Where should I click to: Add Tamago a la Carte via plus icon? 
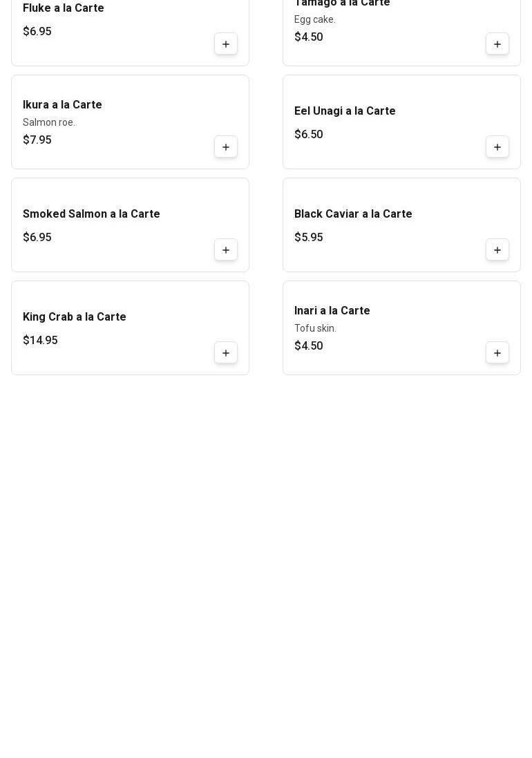(497, 44)
